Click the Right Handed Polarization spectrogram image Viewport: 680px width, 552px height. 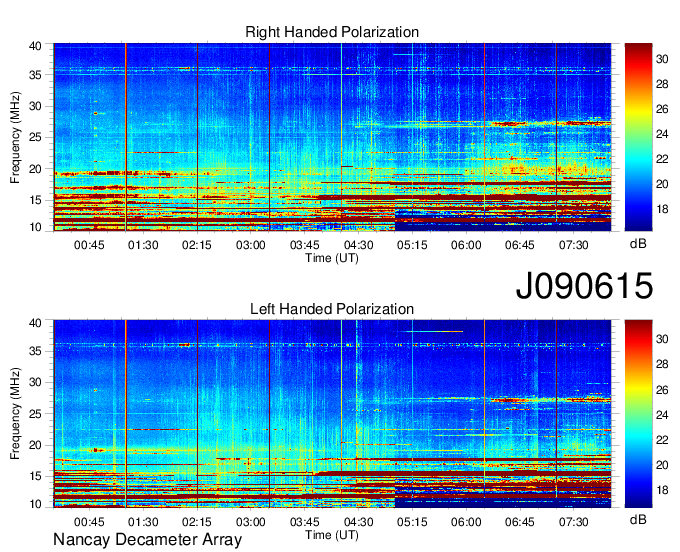click(332, 137)
